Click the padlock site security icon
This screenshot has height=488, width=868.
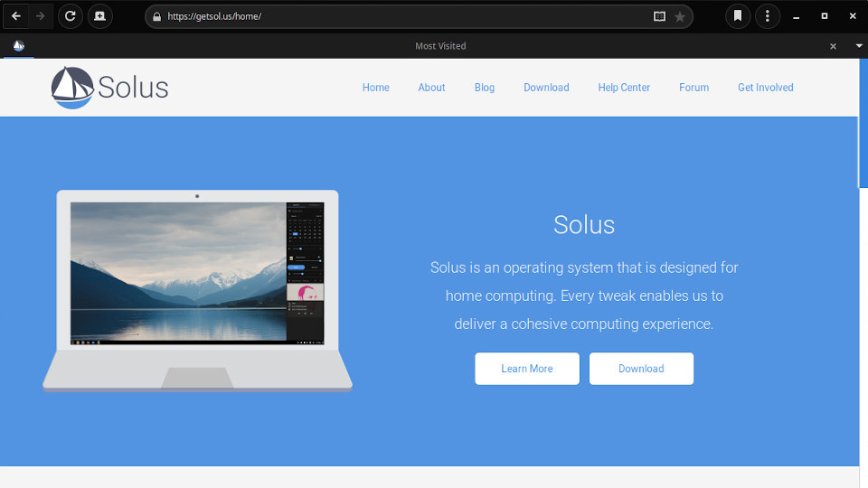point(157,16)
